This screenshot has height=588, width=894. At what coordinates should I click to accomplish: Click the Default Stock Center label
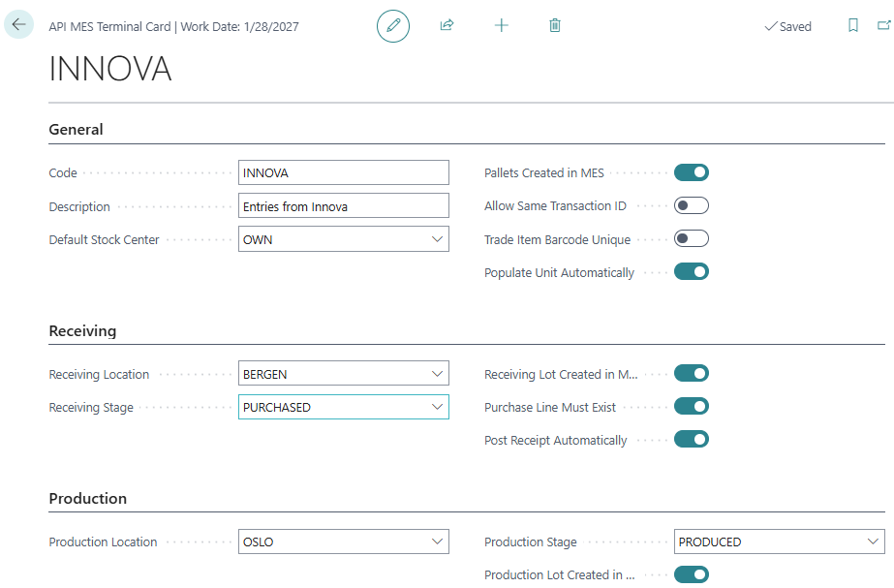pyautogui.click(x=104, y=239)
